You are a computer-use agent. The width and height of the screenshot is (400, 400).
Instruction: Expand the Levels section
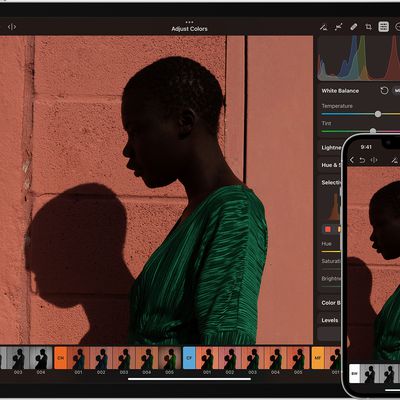(330, 320)
